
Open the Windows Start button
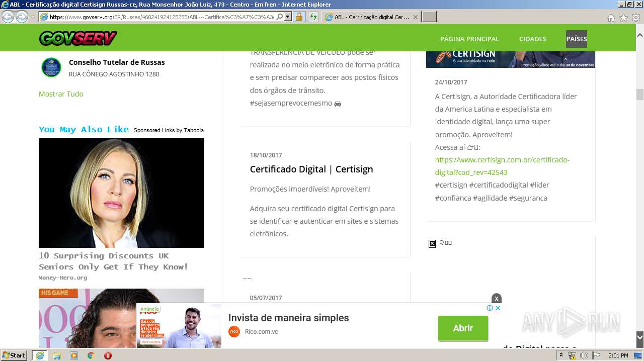[x=14, y=355]
